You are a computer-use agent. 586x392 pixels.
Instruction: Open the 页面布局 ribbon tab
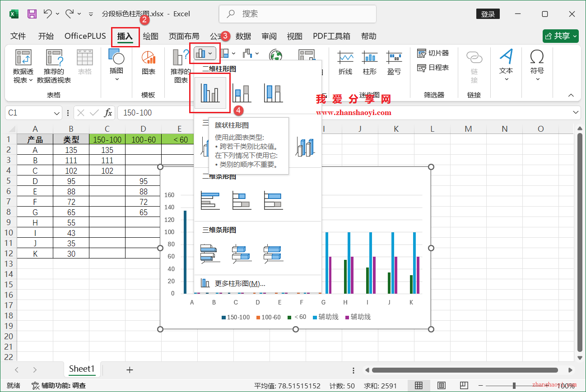click(x=184, y=36)
